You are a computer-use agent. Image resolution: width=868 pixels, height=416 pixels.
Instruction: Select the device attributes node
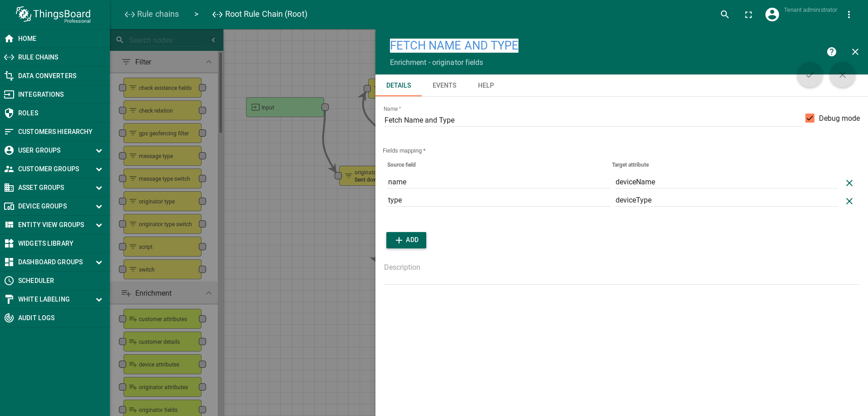coord(163,364)
